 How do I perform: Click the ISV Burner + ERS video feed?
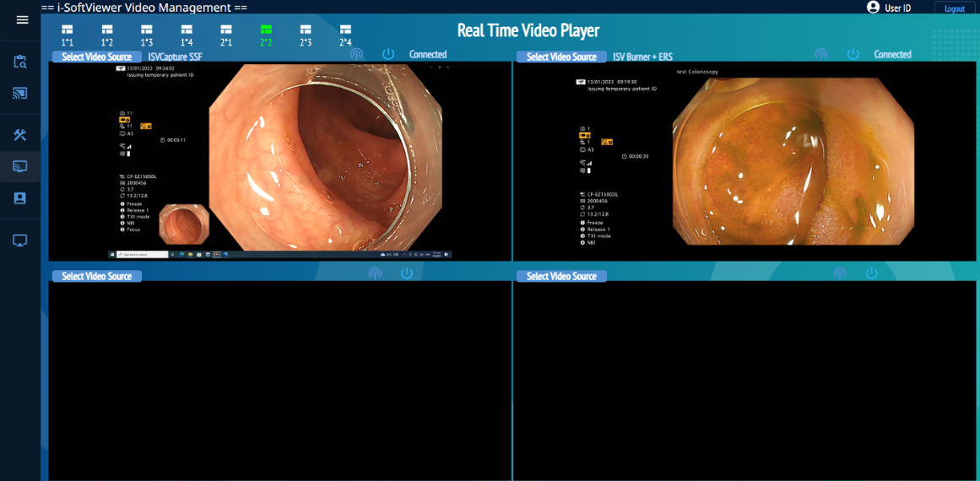click(745, 161)
